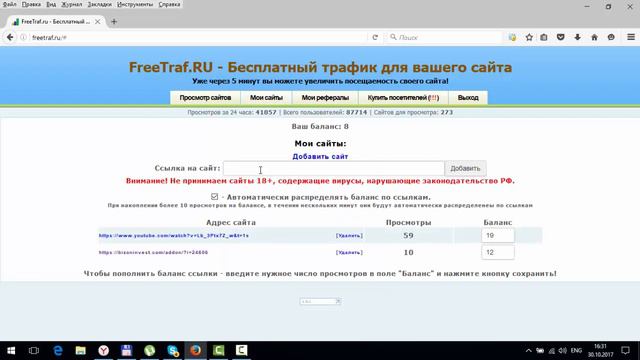Screen dimensions: 640x360
Task: Toggle automatic balance distribution checkbox
Action: pos(214,197)
